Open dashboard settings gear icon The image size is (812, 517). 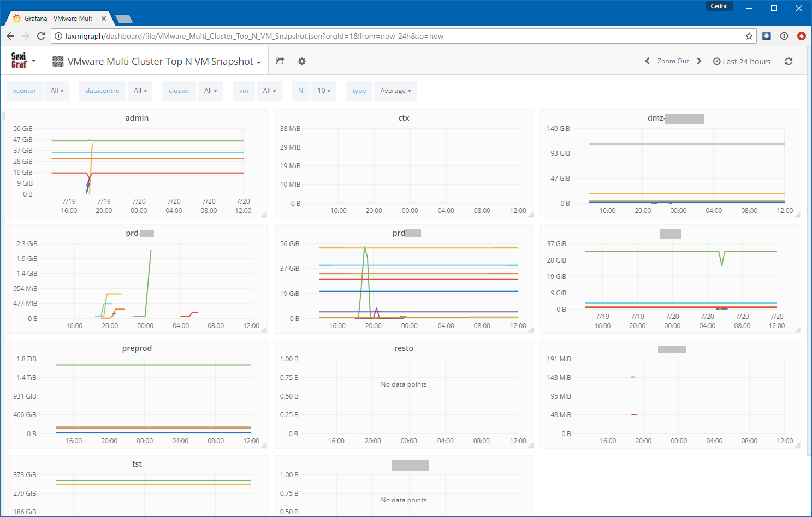[x=302, y=61]
